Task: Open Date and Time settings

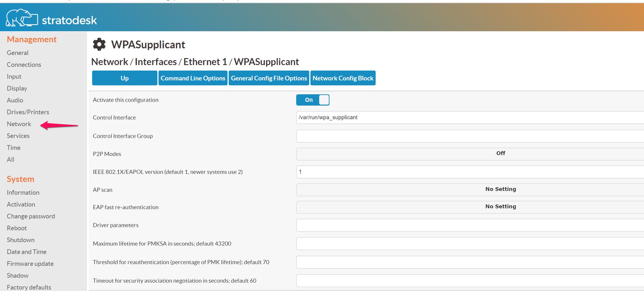Action: click(27, 252)
